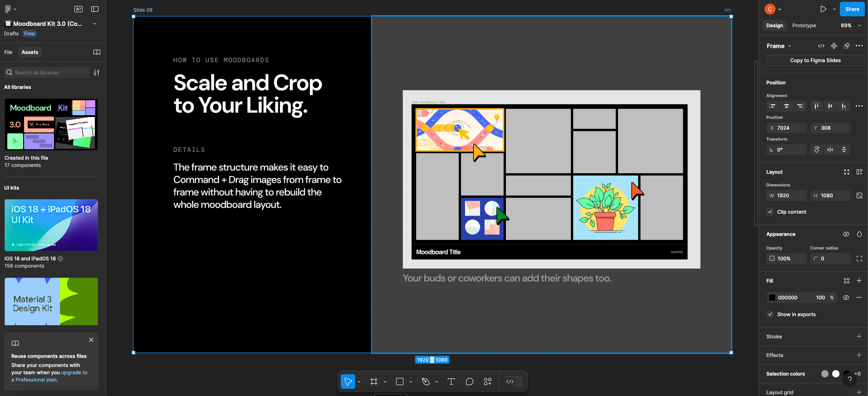This screenshot has width=868, height=396.
Task: Expand the Moodboard Kit file name menu
Action: pos(95,24)
